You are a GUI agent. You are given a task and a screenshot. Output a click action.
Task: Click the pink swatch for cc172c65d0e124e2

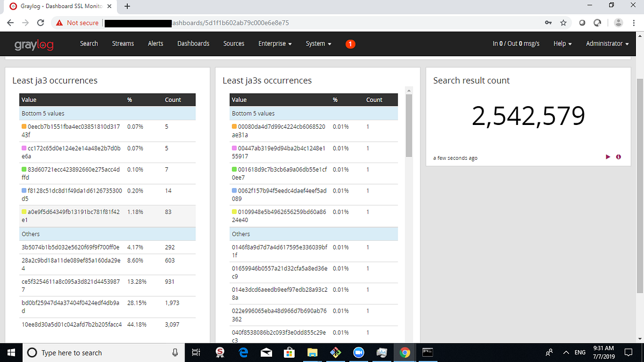(24, 148)
